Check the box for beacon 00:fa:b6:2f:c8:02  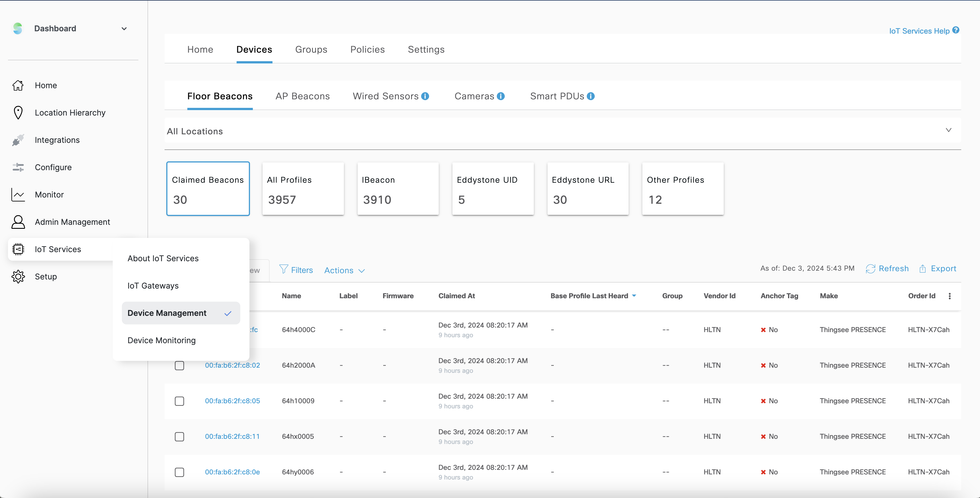(x=179, y=365)
